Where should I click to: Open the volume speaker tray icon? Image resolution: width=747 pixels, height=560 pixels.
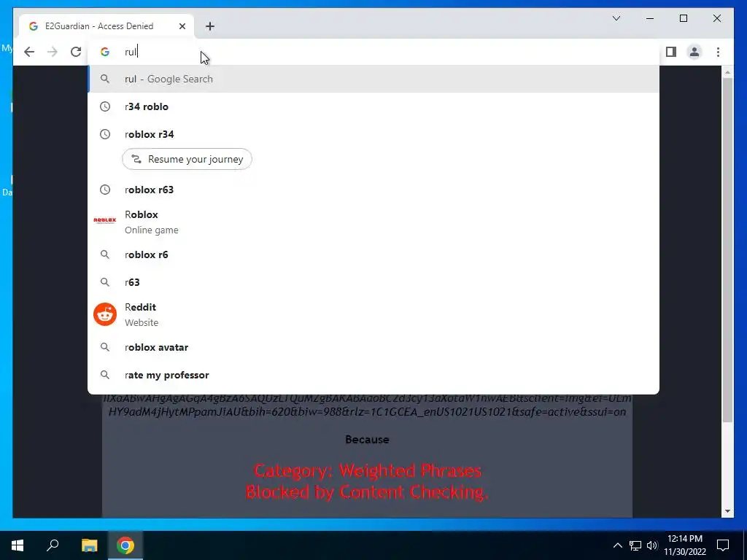[x=652, y=545]
